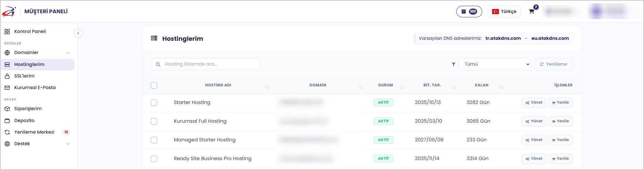Click the Ready Site Business Pro Hosting name
This screenshot has height=170, width=644.
coord(213,159)
